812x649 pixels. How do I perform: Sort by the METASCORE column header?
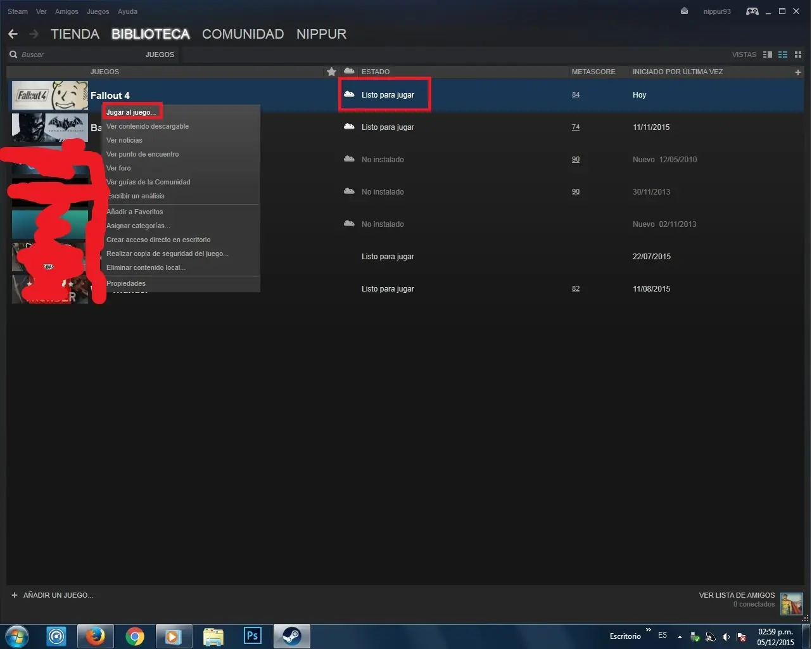pyautogui.click(x=593, y=72)
